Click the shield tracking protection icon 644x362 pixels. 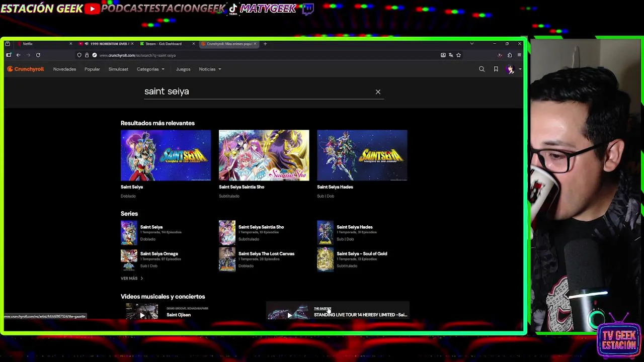[79, 55]
